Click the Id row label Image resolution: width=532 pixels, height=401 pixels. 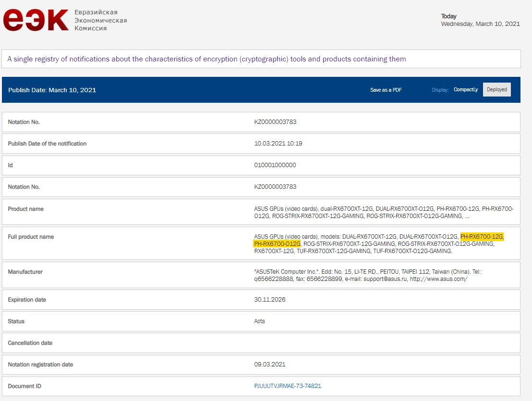tap(10, 165)
